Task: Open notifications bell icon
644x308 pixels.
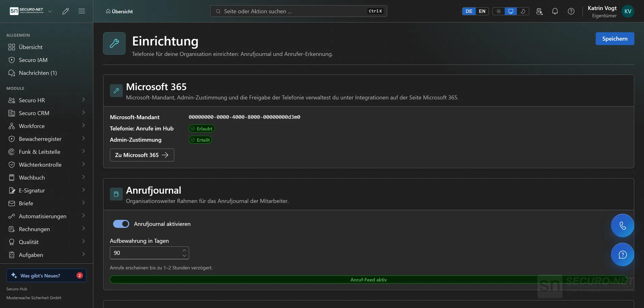Action: point(555,11)
